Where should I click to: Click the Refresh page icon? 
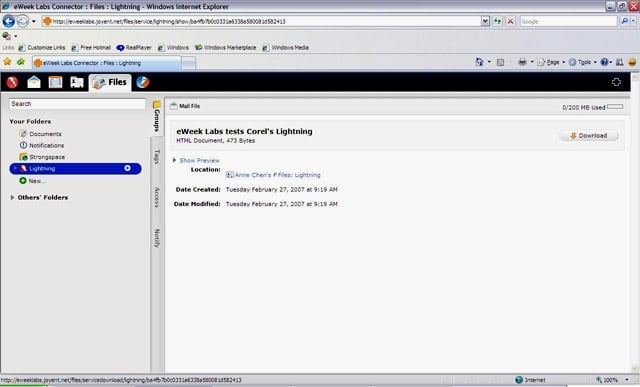pos(498,21)
